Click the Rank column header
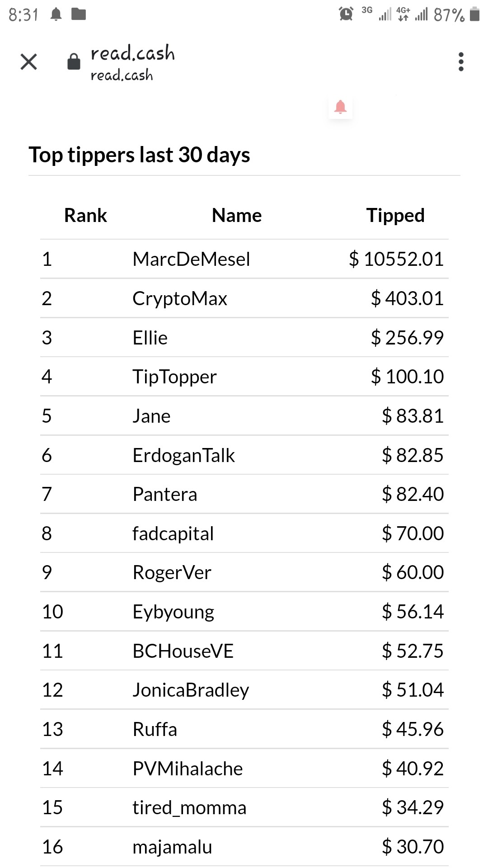 pos(85,216)
